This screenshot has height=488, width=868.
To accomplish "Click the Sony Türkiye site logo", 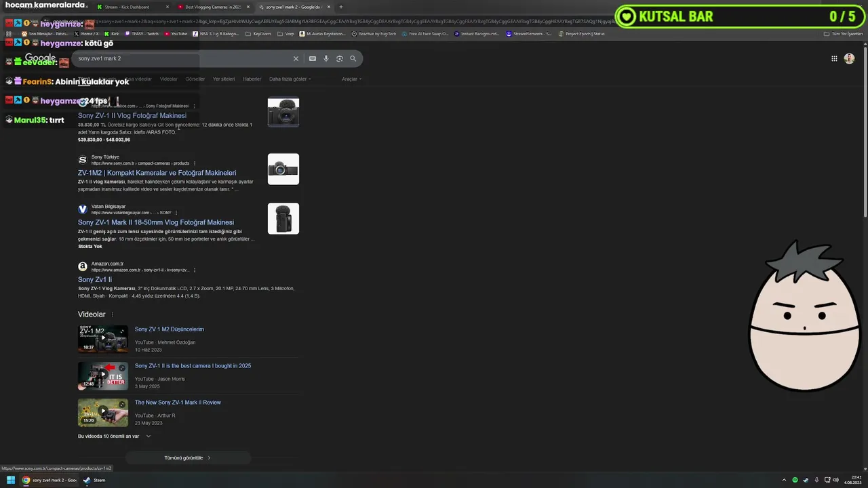I will [83, 160].
